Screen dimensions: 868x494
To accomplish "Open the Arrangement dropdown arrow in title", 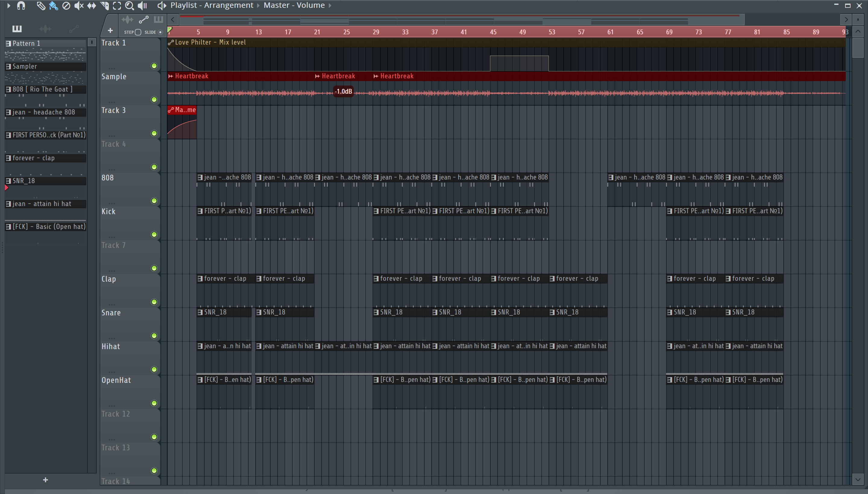I will pyautogui.click(x=258, y=5).
